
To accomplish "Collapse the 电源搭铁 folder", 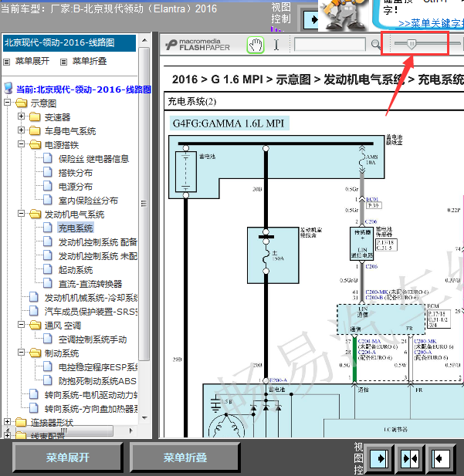I will click(x=21, y=144).
